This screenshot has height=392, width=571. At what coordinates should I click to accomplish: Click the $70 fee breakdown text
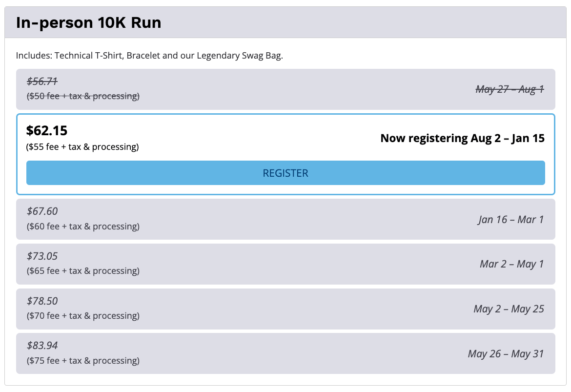[82, 316]
